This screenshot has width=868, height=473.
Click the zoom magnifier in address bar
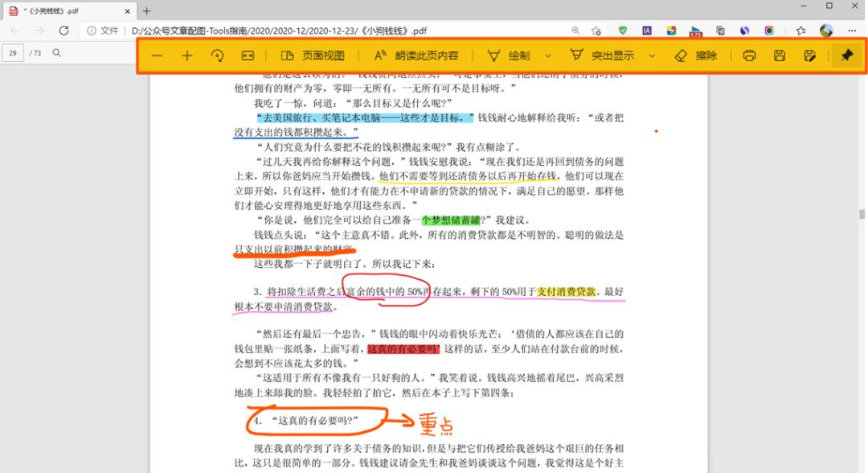(575, 31)
